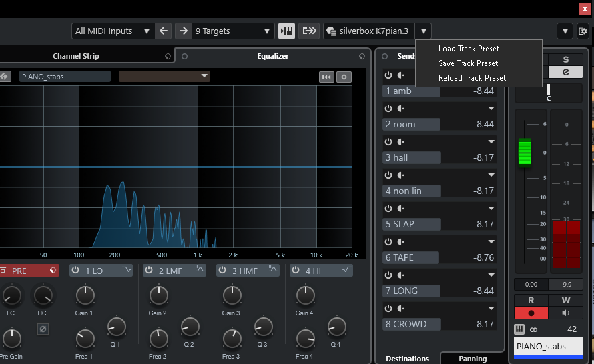Open the EQ preset dropdown

tap(164, 77)
